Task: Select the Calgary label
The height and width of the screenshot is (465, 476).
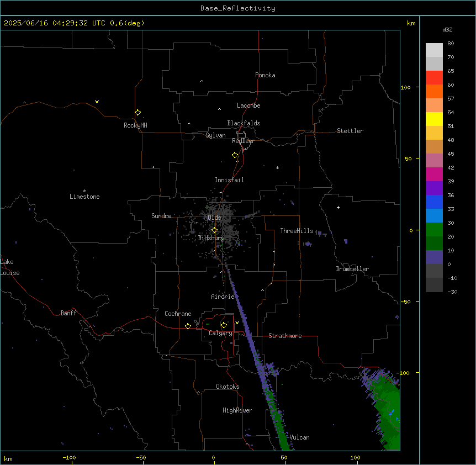Action: 221,333
